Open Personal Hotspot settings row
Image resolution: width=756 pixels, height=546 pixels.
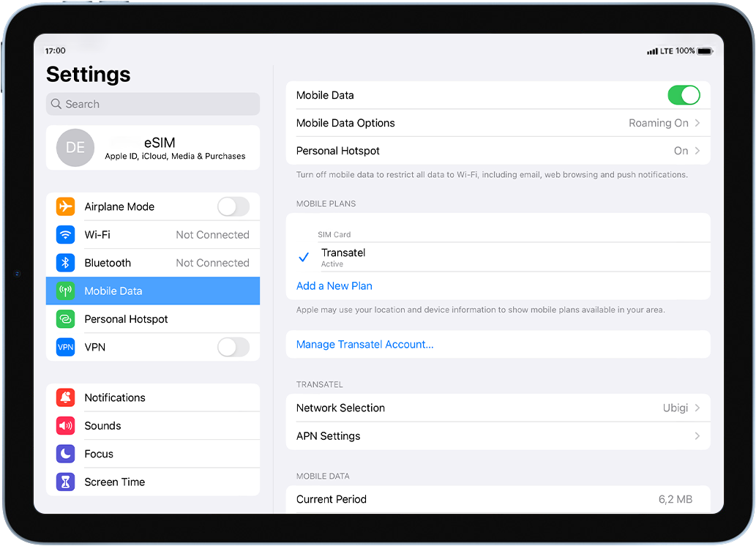(498, 151)
